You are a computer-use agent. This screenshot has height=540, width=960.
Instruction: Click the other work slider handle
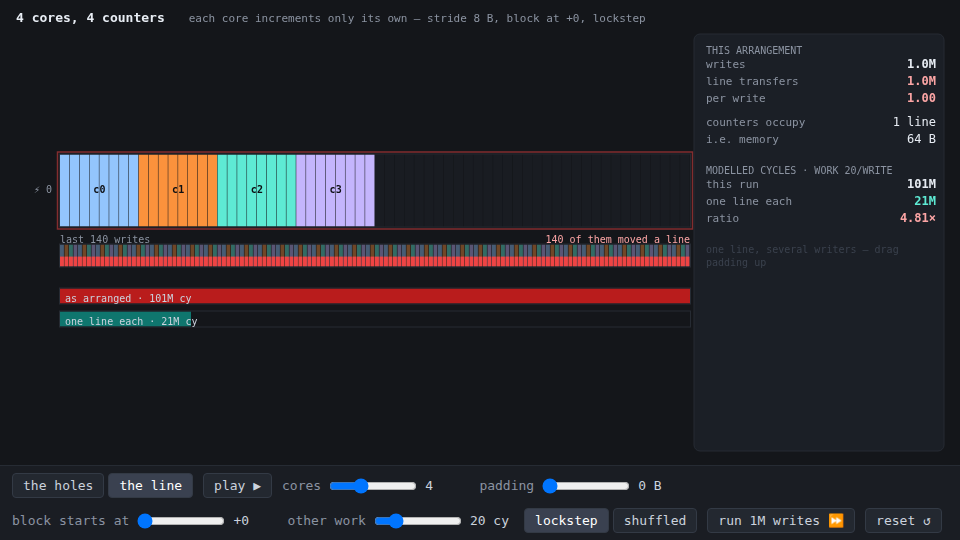click(x=396, y=520)
